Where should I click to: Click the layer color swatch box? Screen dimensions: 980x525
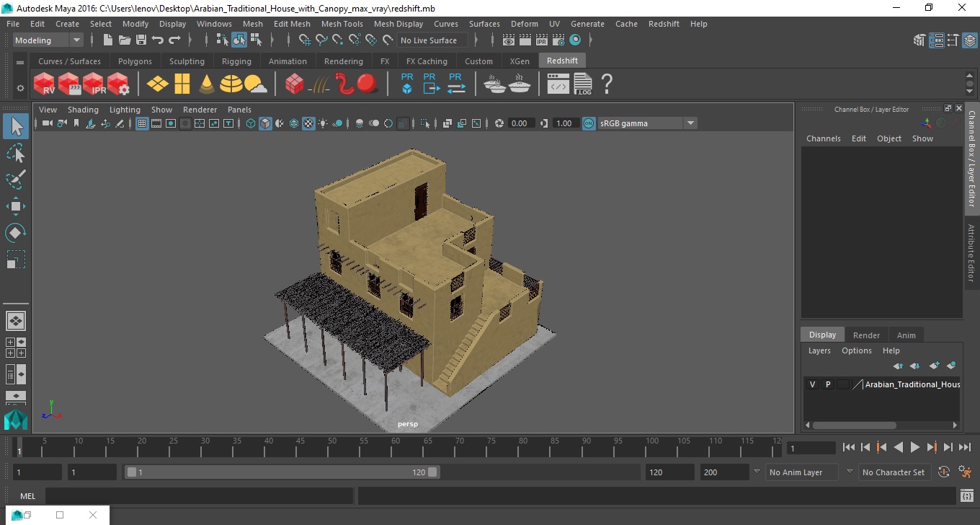[x=843, y=384]
